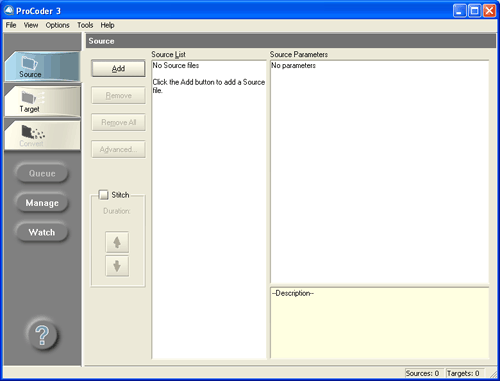The width and height of the screenshot is (500, 381).
Task: Select the Source tab in sidebar
Action: click(42, 66)
